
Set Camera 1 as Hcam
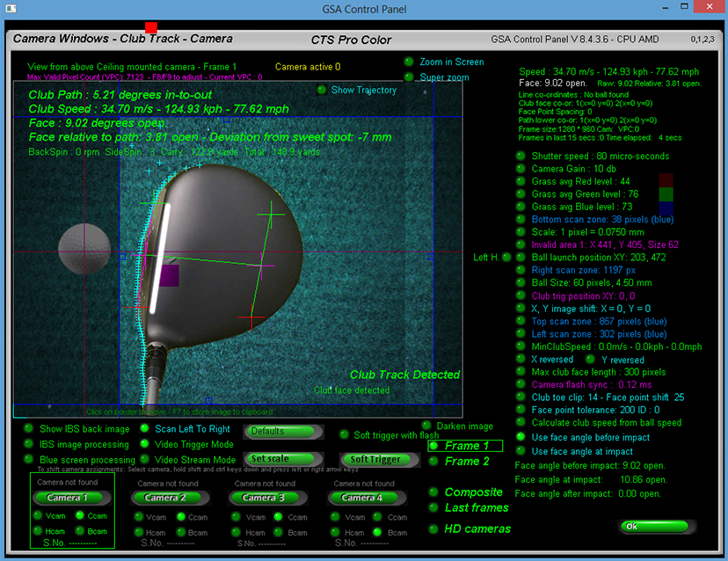(x=38, y=531)
